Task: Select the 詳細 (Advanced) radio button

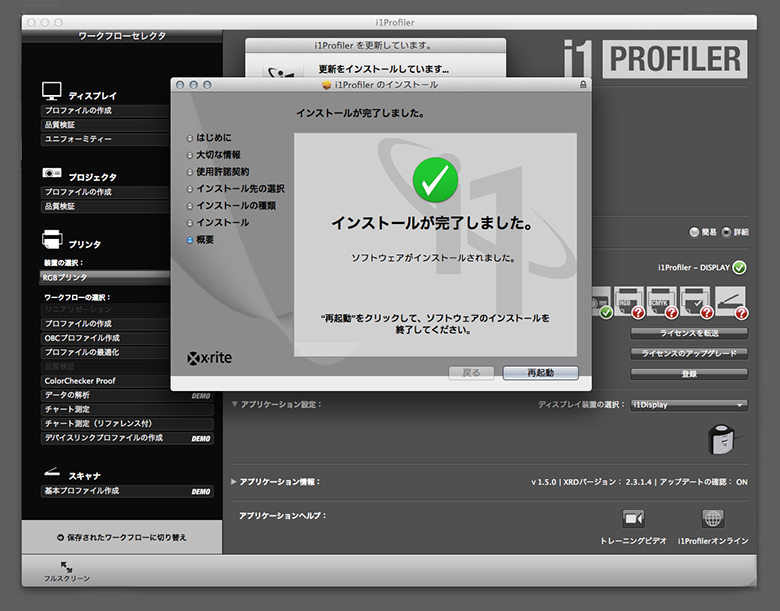Action: [726, 232]
